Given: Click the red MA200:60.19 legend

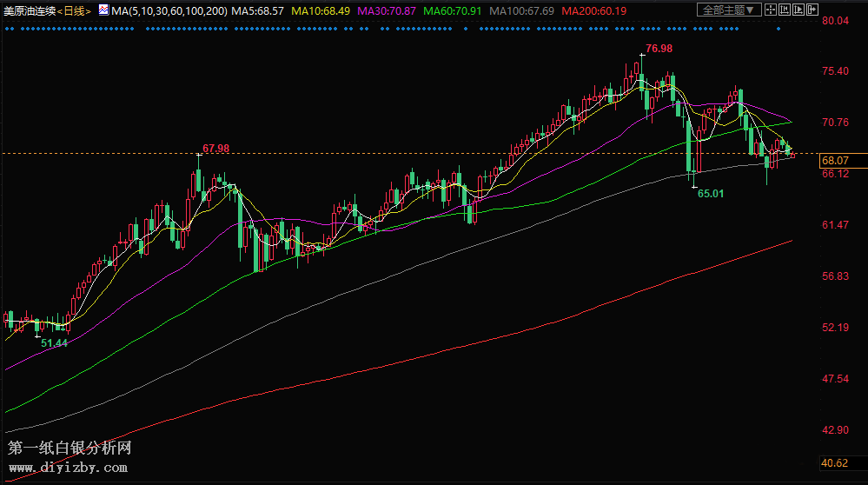Looking at the screenshot, I should [x=594, y=10].
